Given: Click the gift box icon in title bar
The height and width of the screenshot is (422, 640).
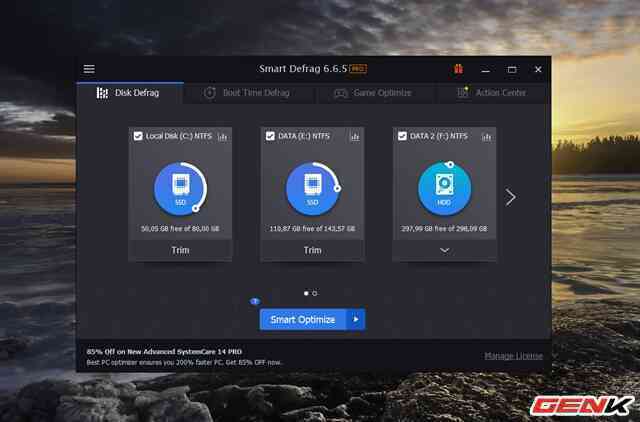Looking at the screenshot, I should coord(459,69).
